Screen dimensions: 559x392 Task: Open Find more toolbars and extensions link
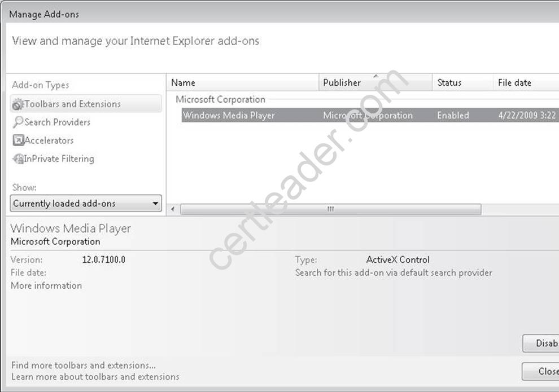coord(84,365)
